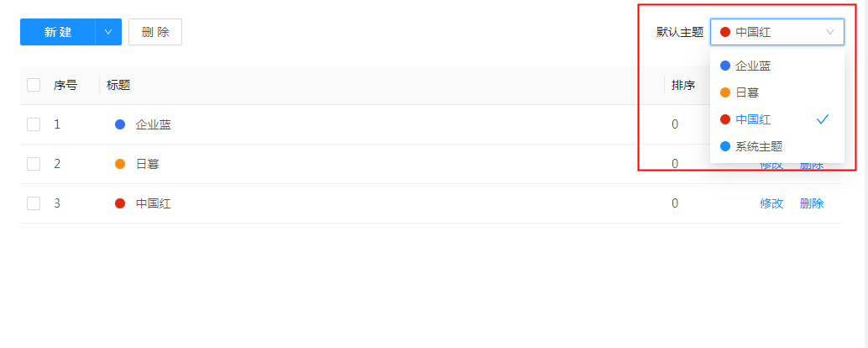Click the 标题 column header

click(x=118, y=85)
